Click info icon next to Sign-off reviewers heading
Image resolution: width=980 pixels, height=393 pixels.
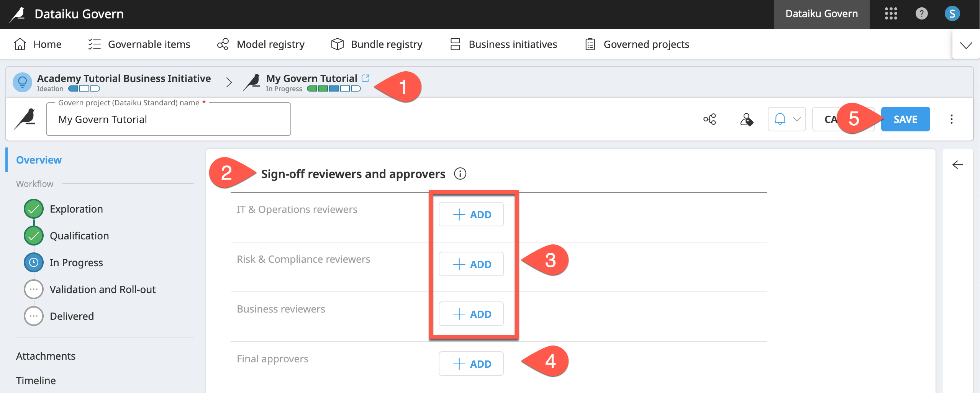coord(460,174)
